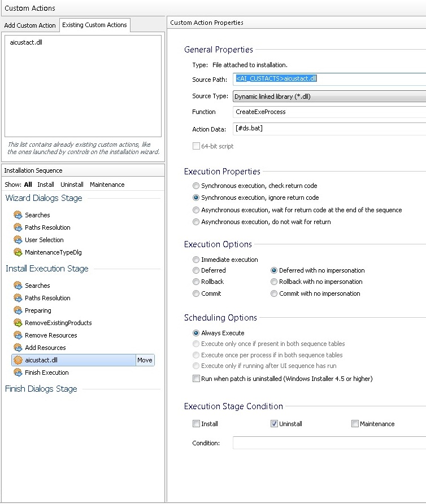The height and width of the screenshot is (504, 426).
Task: Click the aicustact.dll gear icon in sequence
Action: point(18,360)
